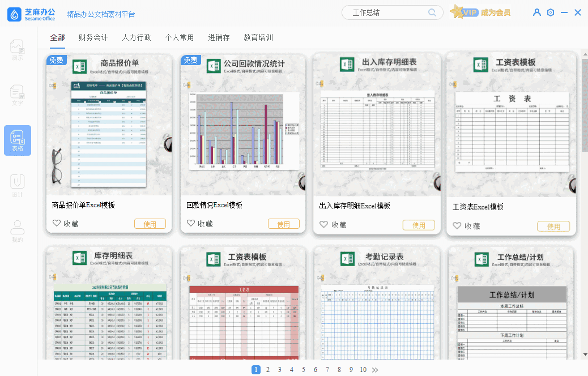This screenshot has height=376, width=588.
Task: Open the 设计 design sidebar section
Action: [18, 186]
